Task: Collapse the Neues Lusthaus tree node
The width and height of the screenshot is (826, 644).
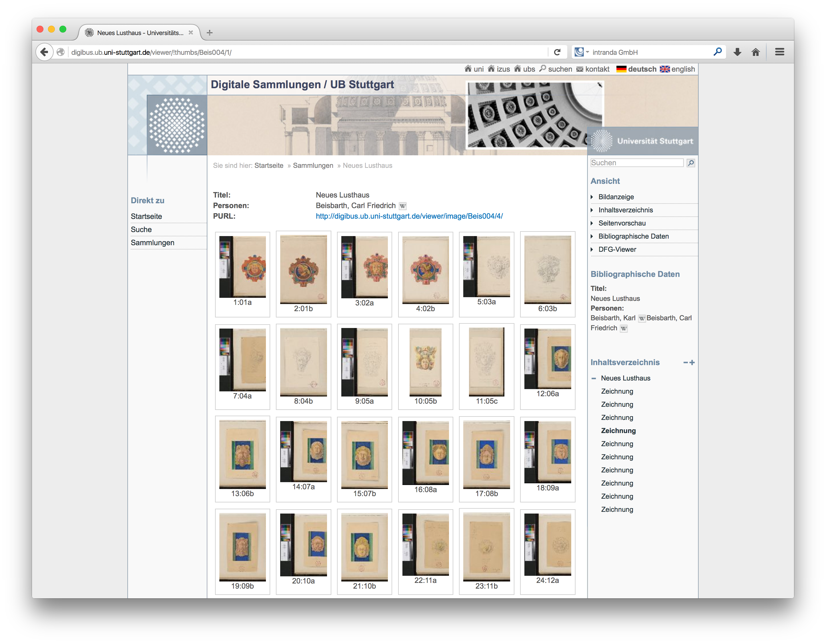Action: [x=594, y=378]
